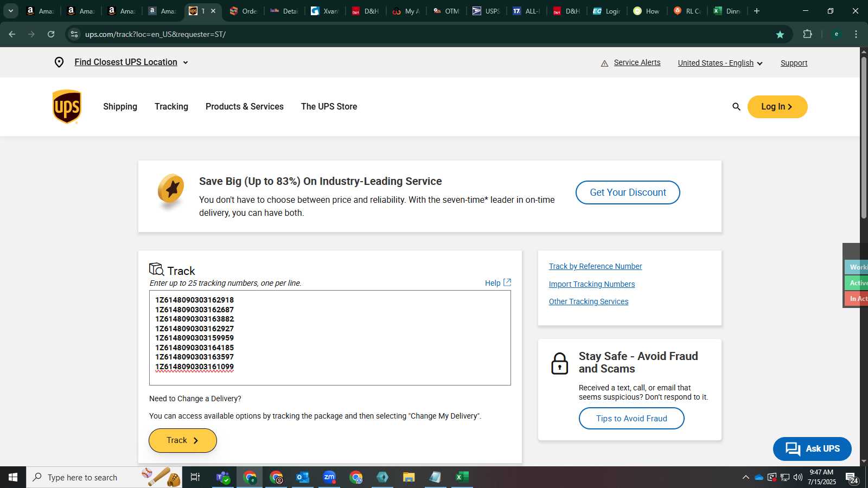The width and height of the screenshot is (868, 488).
Task: Open Outlook from taskbar
Action: point(303,477)
